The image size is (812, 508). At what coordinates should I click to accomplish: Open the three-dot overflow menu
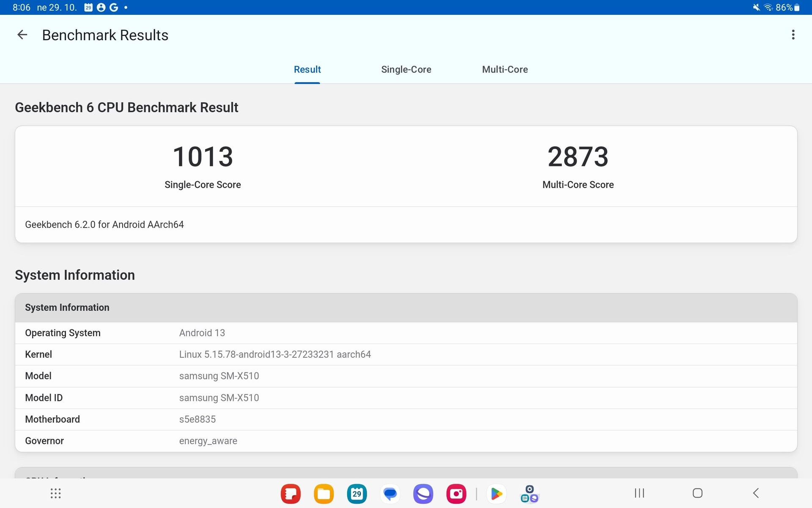pos(793,35)
